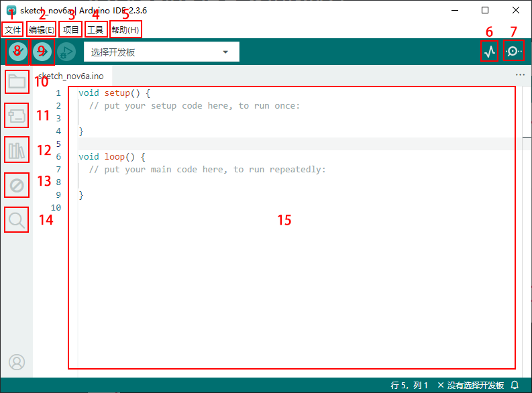Image resolution: width=532 pixels, height=393 pixels.
Task: Click the void setup() code line
Action: (114, 93)
